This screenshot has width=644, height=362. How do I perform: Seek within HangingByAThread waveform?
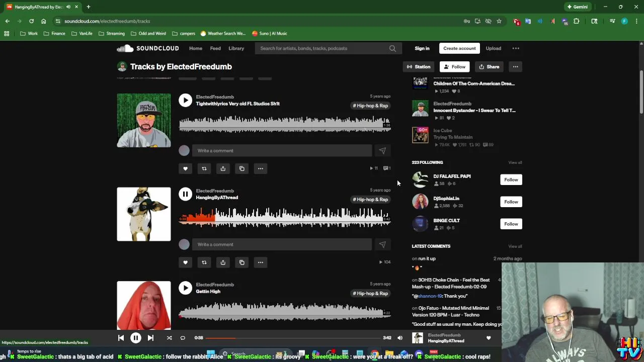(x=285, y=217)
